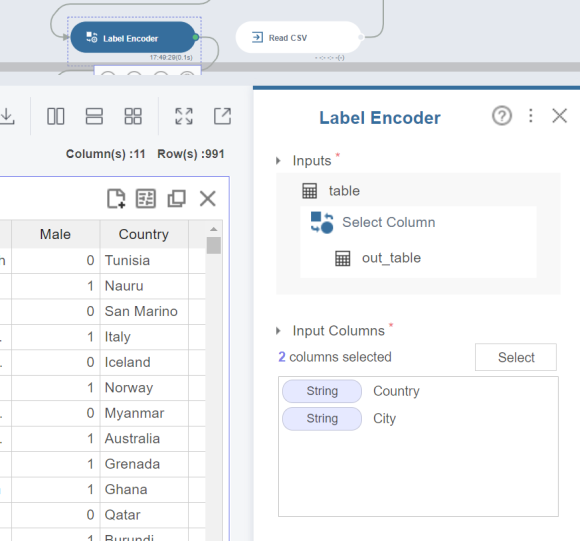Select the Norway cell
580x541 pixels.
144,388
